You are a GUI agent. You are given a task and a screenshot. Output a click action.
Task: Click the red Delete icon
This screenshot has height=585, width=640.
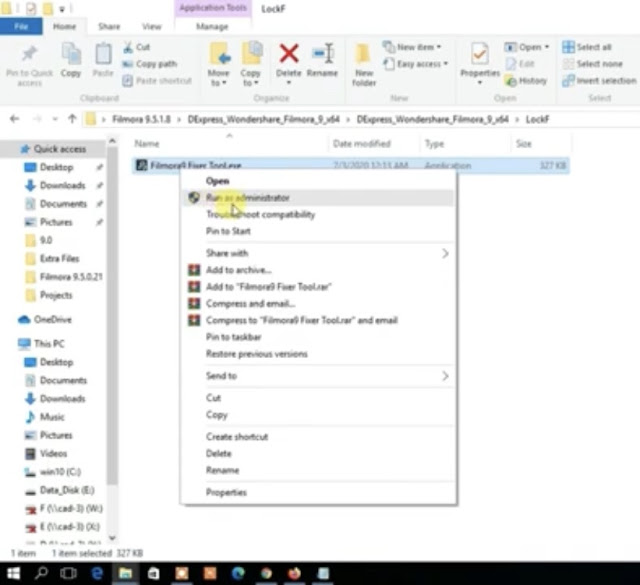tap(289, 54)
